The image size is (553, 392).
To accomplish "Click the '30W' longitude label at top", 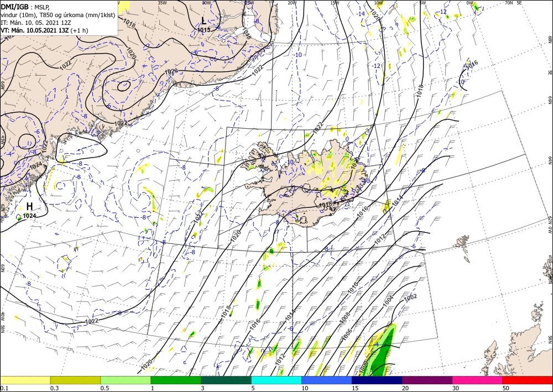I will pyautogui.click(x=207, y=3).
